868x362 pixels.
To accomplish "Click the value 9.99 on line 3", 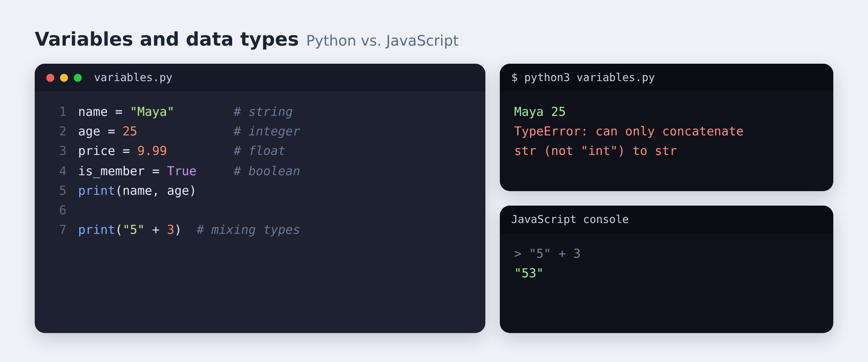I will coord(152,151).
